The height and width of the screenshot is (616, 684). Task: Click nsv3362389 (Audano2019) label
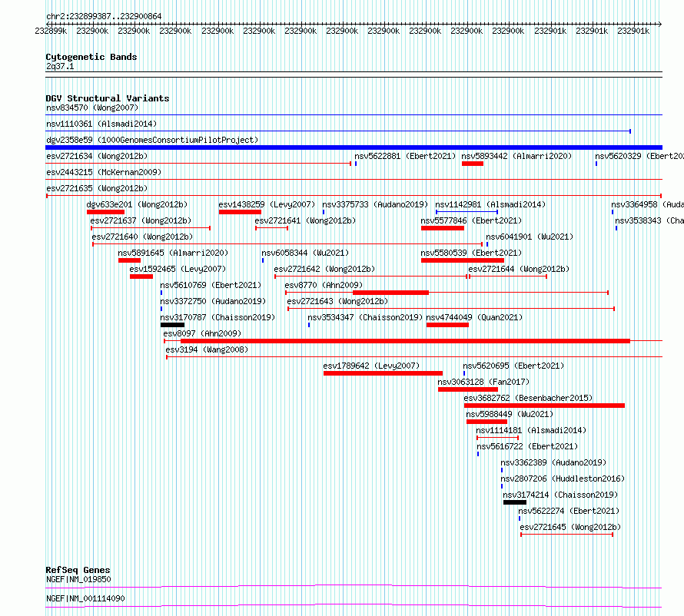(x=553, y=462)
